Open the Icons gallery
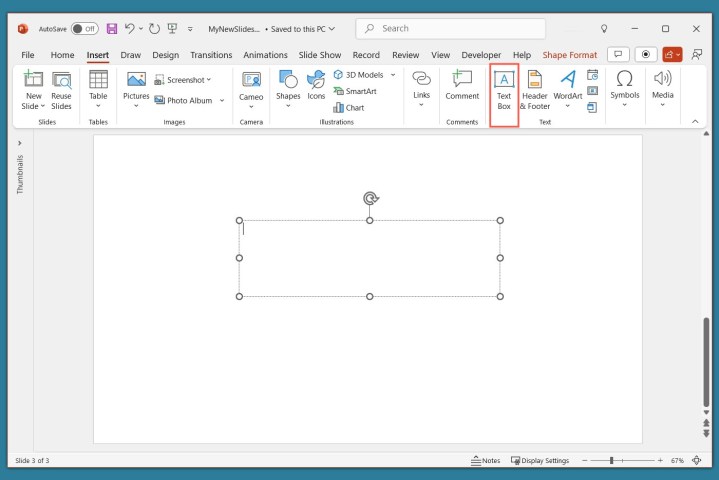This screenshot has height=480, width=719. pos(317,82)
